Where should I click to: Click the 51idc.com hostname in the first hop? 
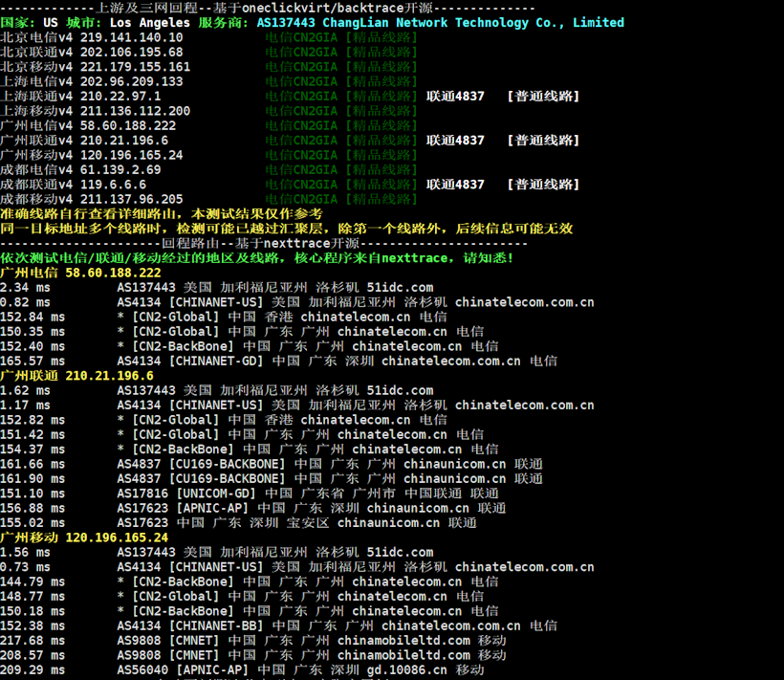(401, 286)
